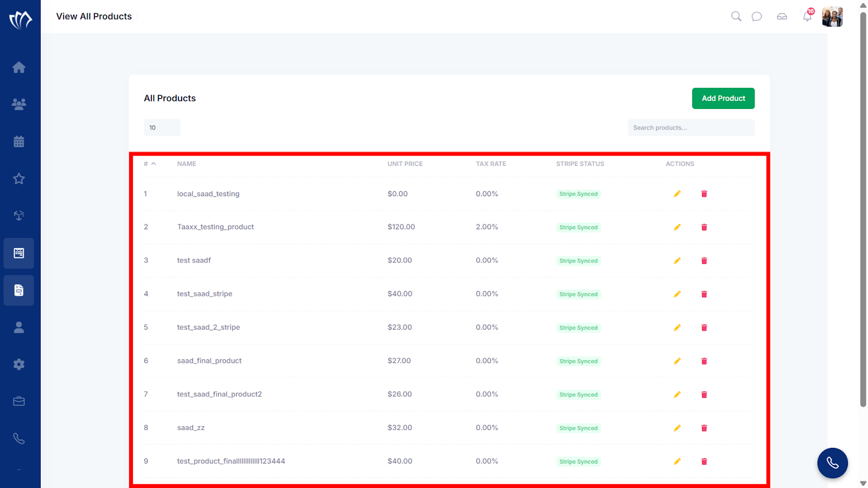This screenshot has width=868, height=488.
Task: Click the Add Product button
Action: tap(723, 98)
